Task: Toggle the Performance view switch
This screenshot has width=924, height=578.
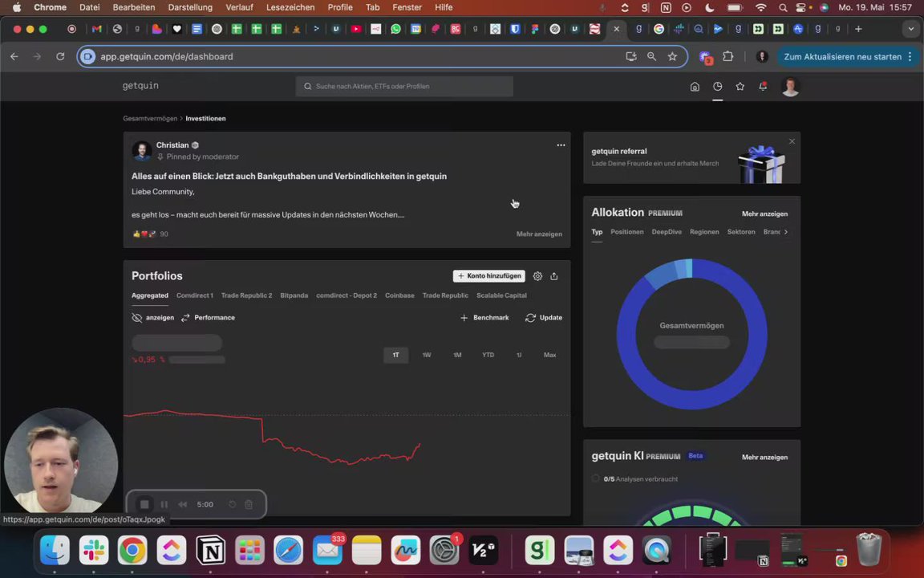Action: 208,318
